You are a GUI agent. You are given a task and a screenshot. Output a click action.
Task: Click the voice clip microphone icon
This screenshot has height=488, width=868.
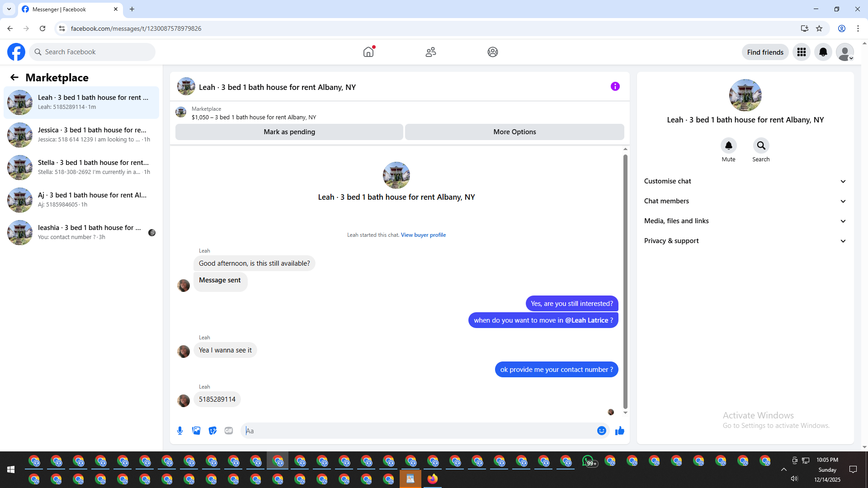tap(180, 431)
